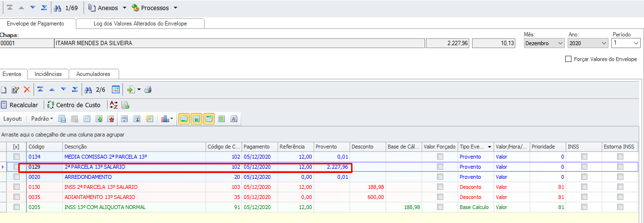Toggle the first highlighted grid view button

(184, 119)
